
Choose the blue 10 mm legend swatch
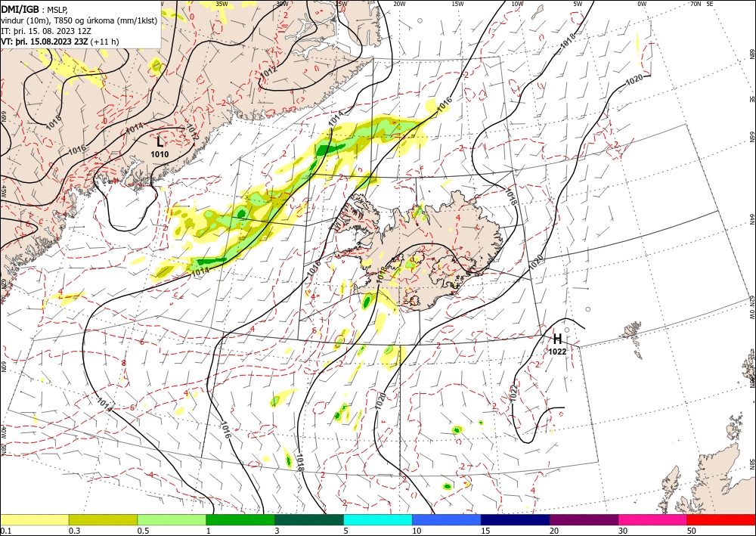pos(447,519)
